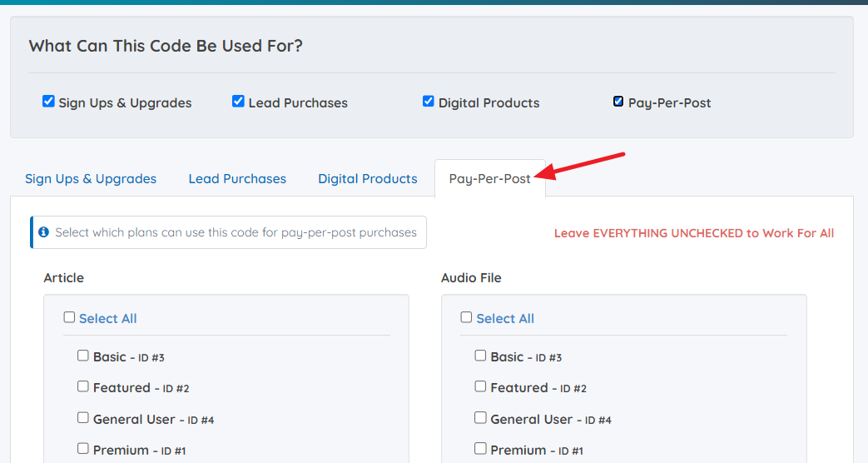This screenshot has height=463, width=868.
Task: Click the 'Leave EVERYTHING UNCHECKED to Work For All' text
Action: (694, 233)
